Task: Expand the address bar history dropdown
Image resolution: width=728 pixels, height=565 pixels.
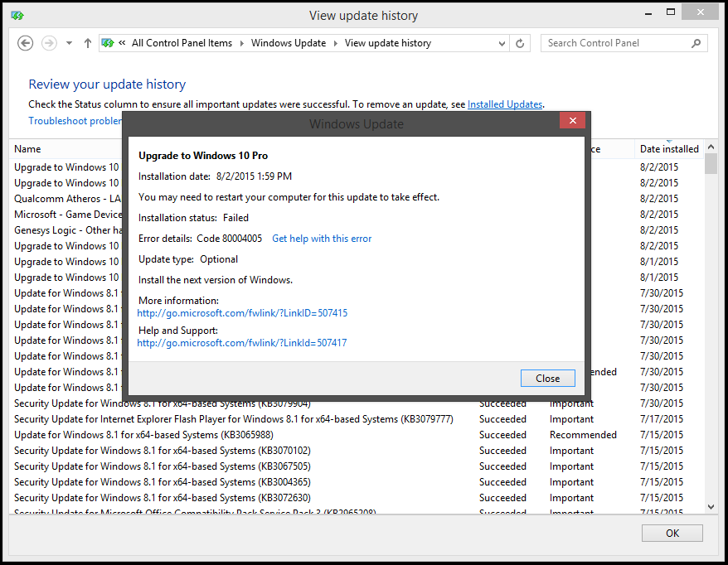Action: click(x=502, y=44)
